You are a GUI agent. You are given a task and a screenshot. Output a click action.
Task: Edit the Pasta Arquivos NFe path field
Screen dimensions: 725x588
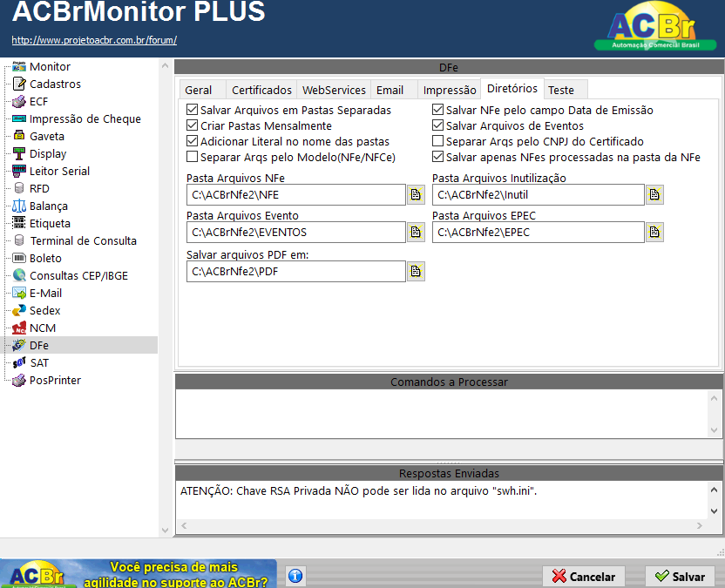coord(296,194)
